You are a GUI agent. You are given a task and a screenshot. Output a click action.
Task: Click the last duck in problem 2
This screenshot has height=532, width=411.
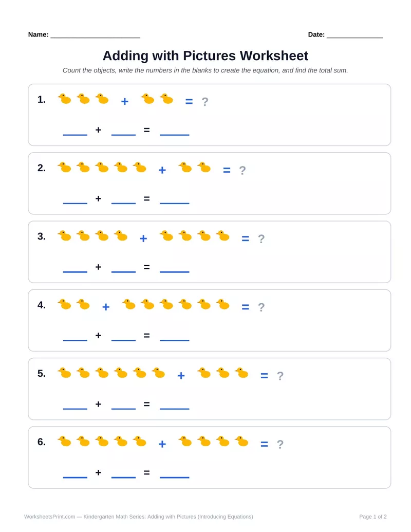(204, 167)
